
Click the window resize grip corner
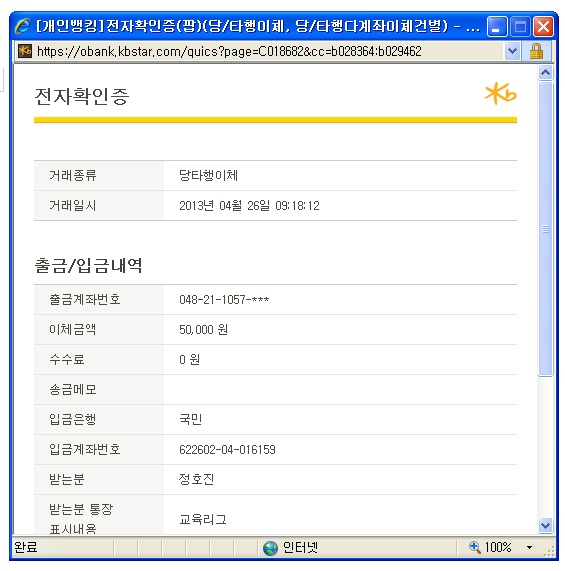pyautogui.click(x=549, y=551)
